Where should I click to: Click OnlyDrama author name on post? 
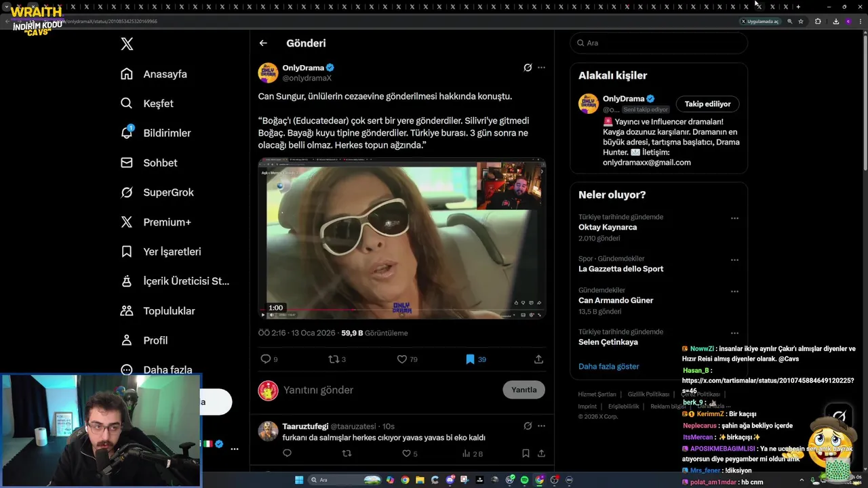303,68
